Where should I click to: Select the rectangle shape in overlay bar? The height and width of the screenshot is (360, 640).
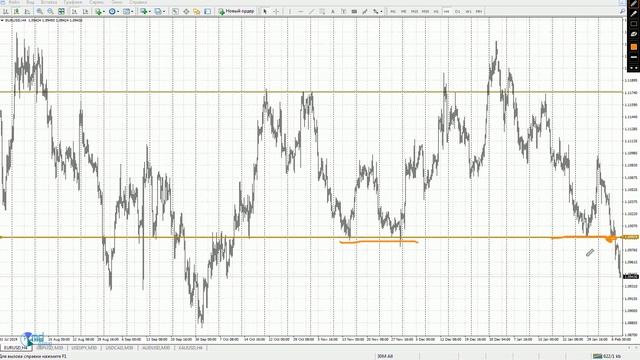(x=633, y=24)
